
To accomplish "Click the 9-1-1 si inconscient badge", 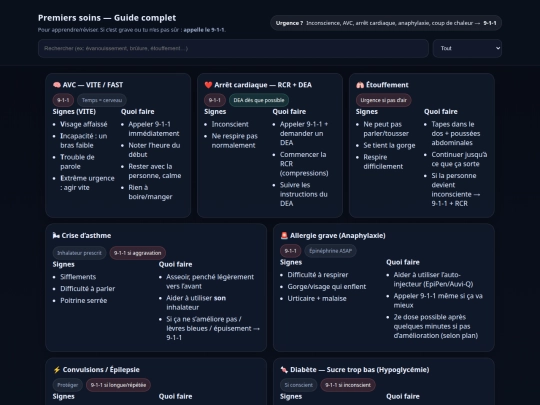I will click(348, 385).
